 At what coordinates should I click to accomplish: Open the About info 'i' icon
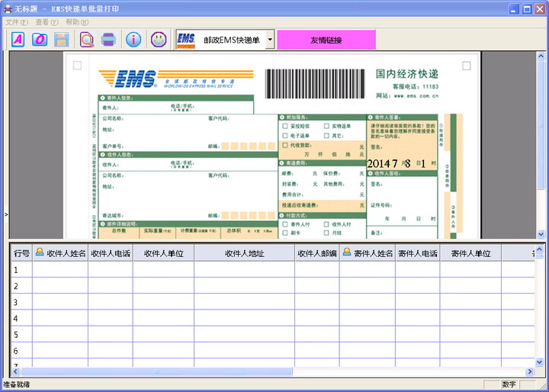click(x=133, y=40)
